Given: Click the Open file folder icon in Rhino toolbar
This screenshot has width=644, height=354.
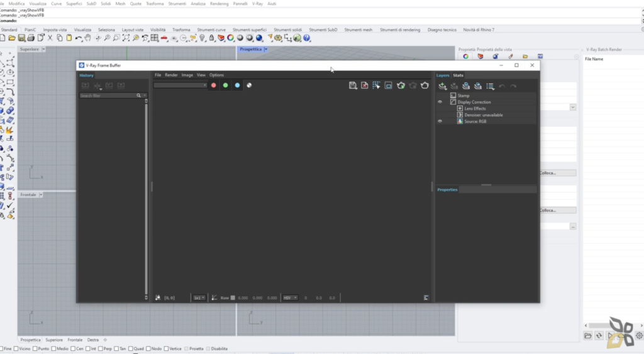Looking at the screenshot, I should coord(12,38).
